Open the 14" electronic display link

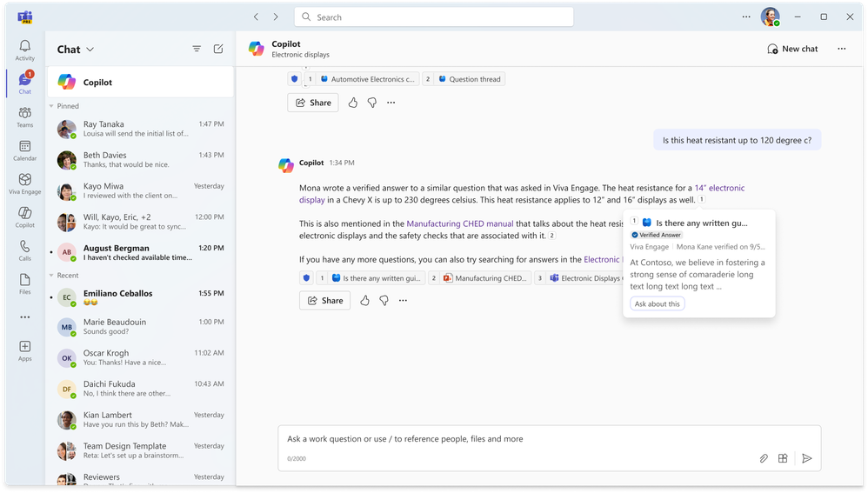[719, 188]
